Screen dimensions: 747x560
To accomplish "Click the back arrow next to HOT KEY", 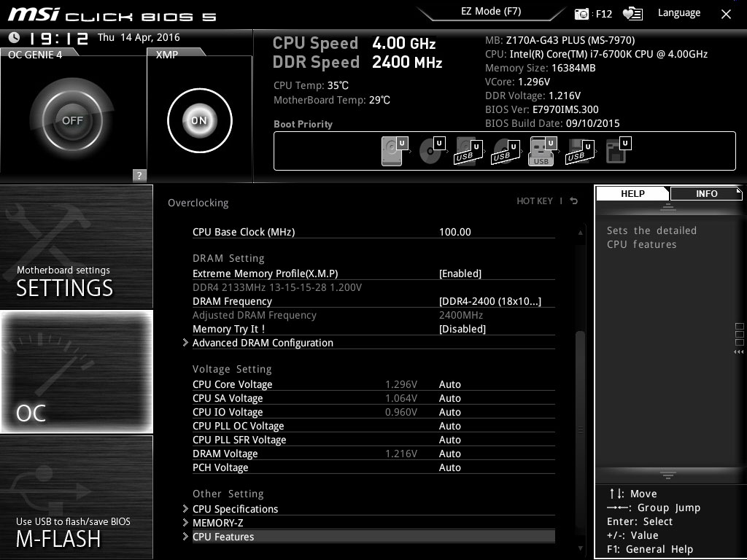I will tap(574, 201).
